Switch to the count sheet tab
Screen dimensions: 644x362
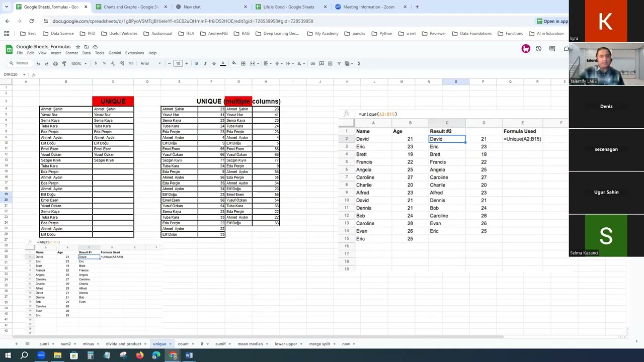[183, 344]
